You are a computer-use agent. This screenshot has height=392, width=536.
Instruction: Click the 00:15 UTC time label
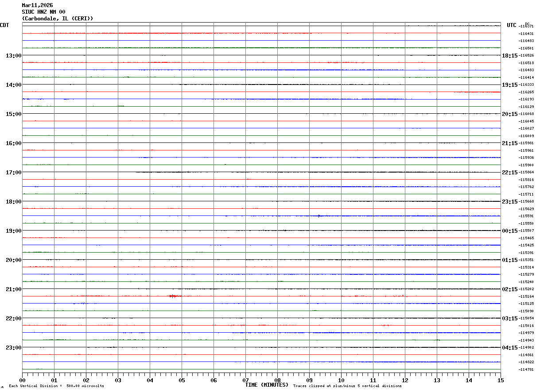[x=509, y=231]
